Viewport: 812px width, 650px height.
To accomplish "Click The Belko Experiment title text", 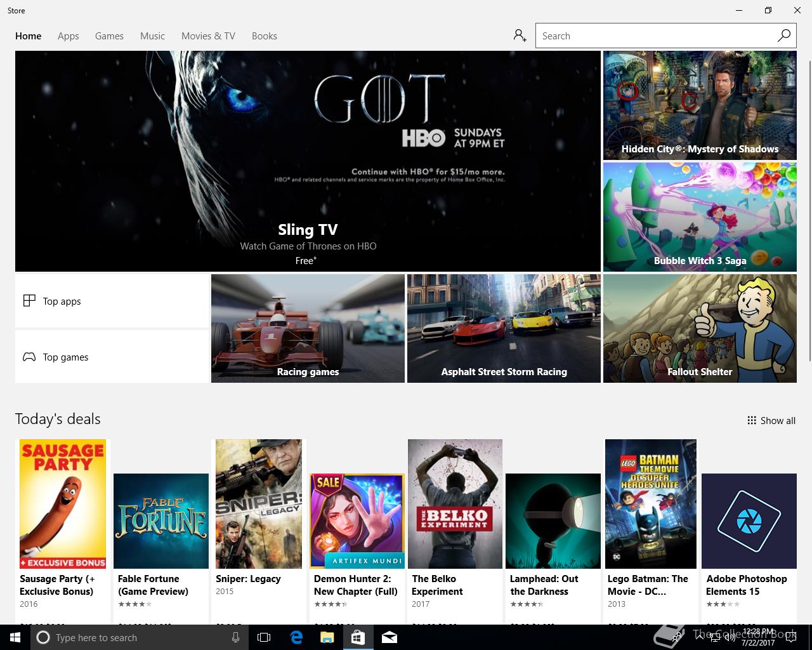I will pyautogui.click(x=437, y=585).
